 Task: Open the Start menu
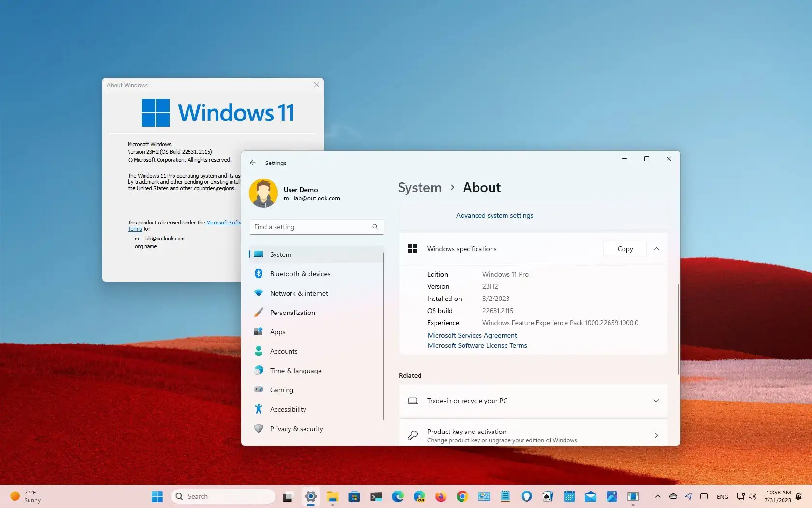click(157, 496)
